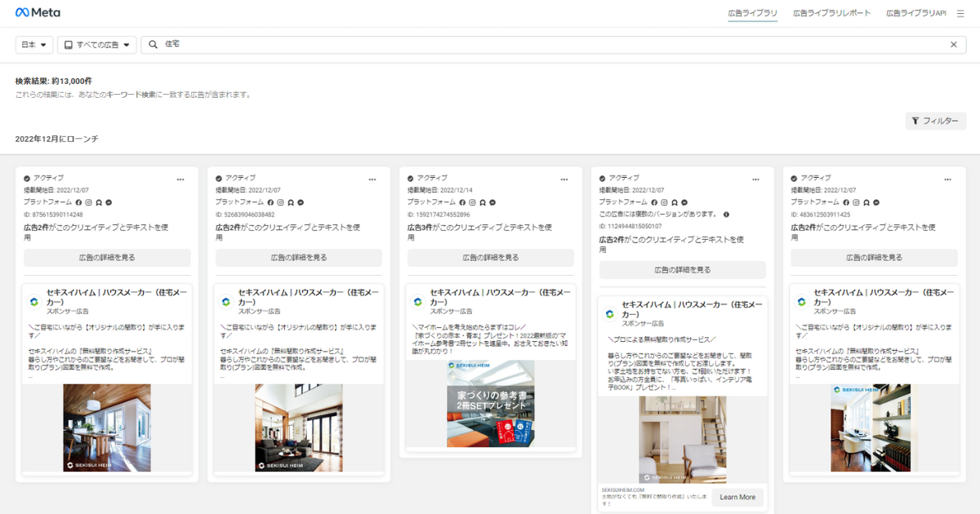Click the Meta logo
This screenshot has height=514, width=980.
click(38, 13)
